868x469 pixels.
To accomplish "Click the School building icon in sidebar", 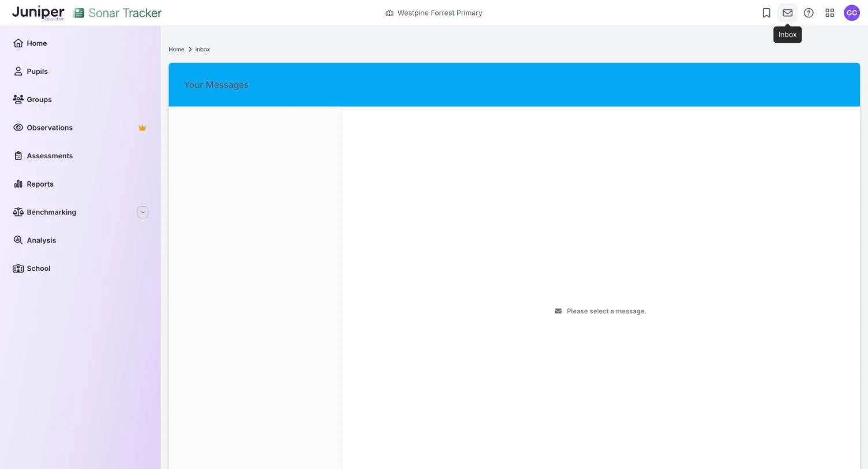I will point(18,269).
